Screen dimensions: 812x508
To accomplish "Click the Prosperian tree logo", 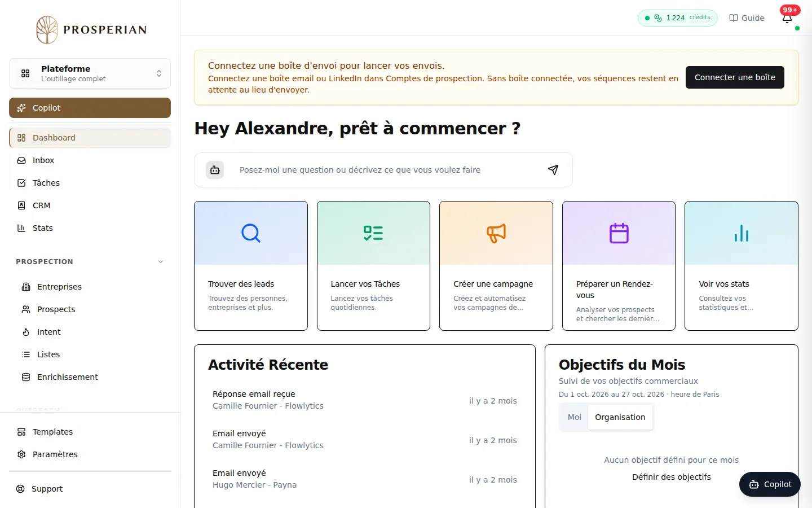I will pyautogui.click(x=47, y=30).
